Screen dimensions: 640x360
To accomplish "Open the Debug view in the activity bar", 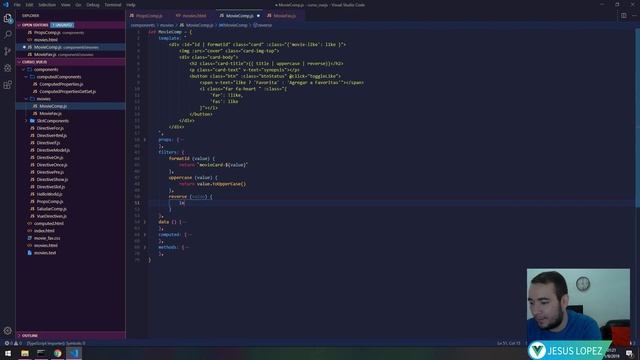I will [x=8, y=68].
